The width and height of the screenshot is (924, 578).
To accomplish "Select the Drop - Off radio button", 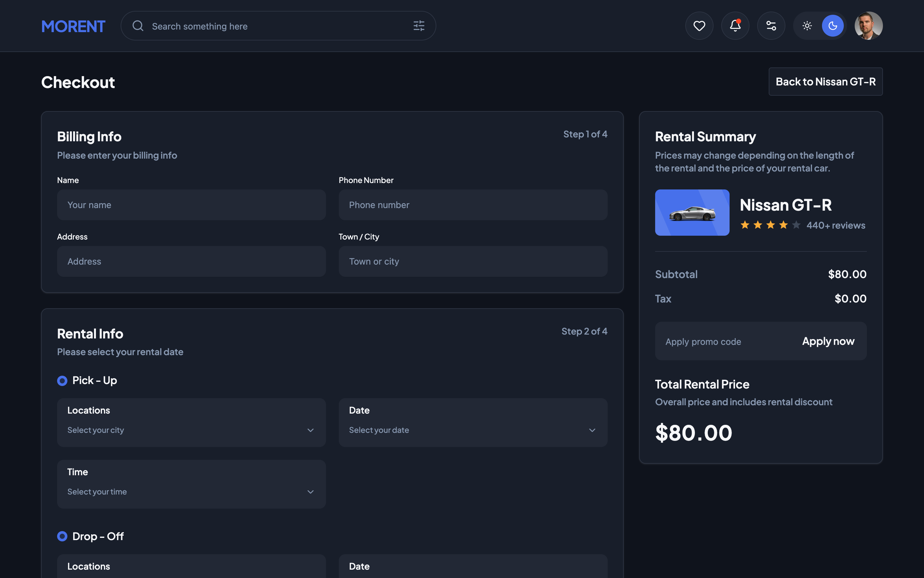I will point(62,536).
